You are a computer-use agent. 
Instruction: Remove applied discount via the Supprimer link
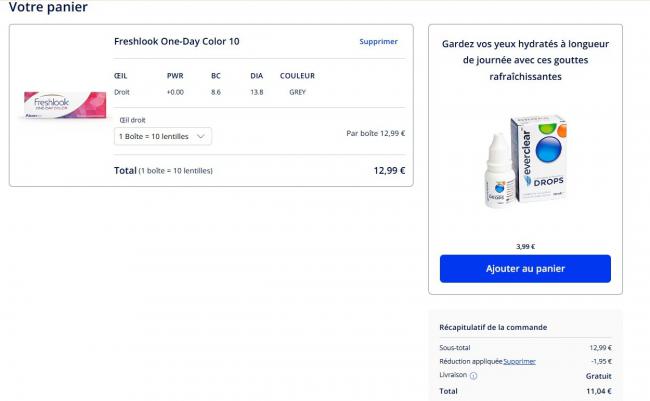click(519, 362)
